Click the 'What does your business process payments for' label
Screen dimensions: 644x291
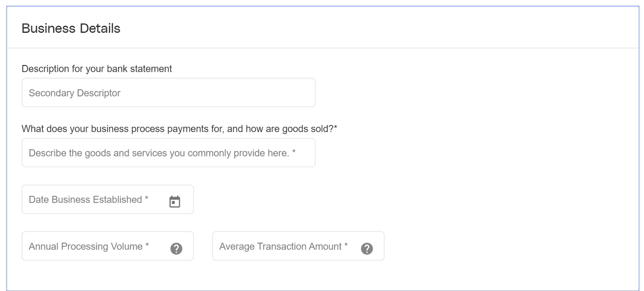[179, 129]
